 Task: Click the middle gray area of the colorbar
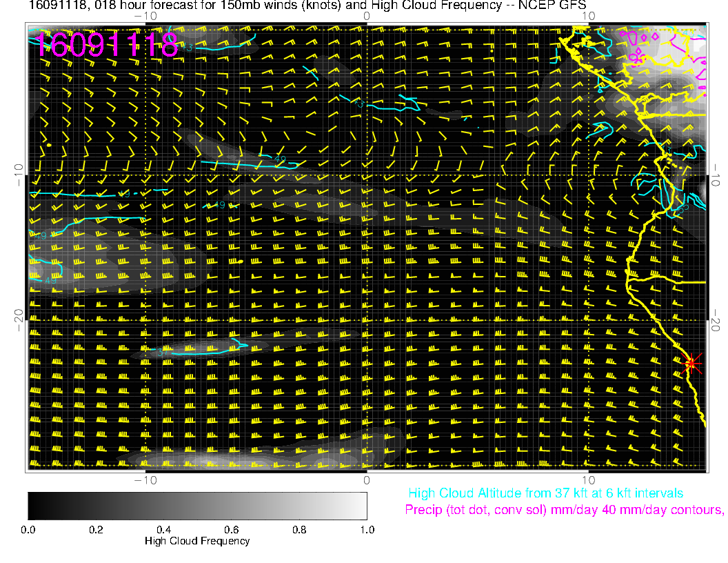click(x=197, y=505)
